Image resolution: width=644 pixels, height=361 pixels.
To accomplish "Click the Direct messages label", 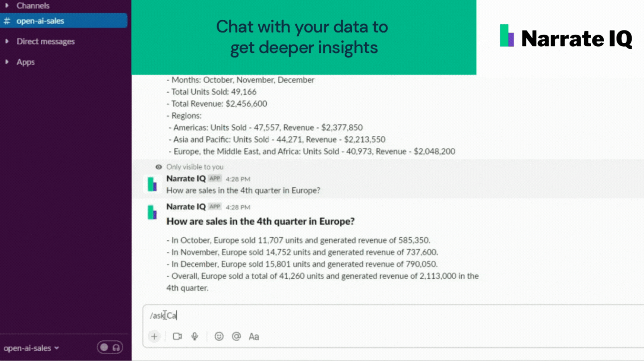I will [45, 41].
